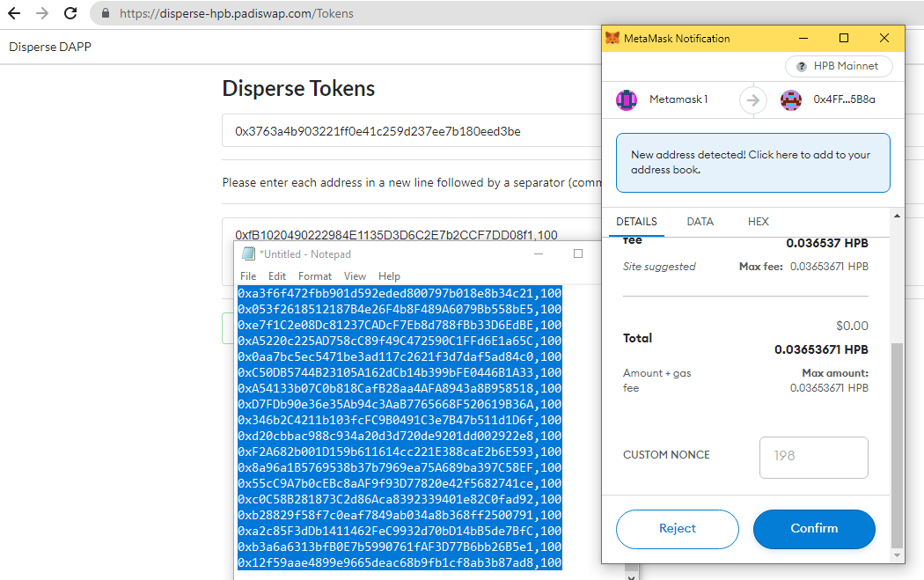
Task: Click Notepad line starting 0x55cC9A7b0cEB
Action: pos(400,483)
